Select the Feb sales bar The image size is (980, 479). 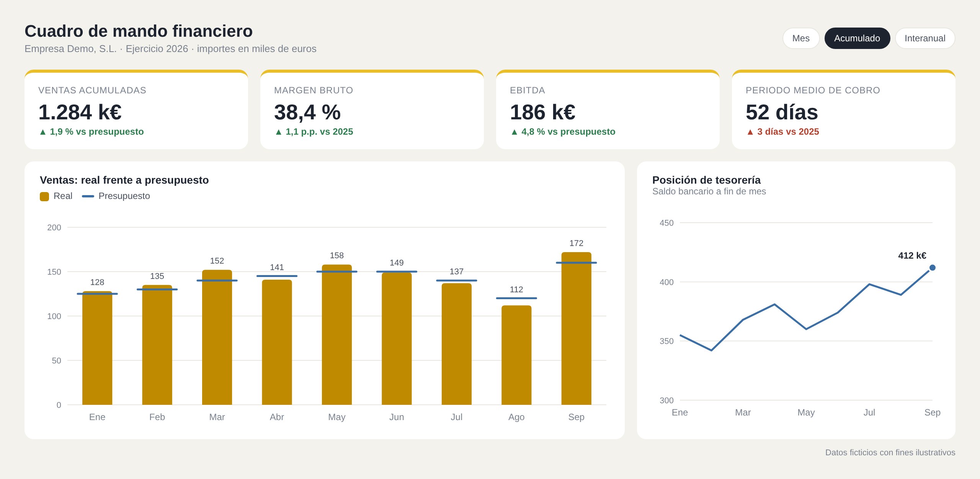(157, 345)
